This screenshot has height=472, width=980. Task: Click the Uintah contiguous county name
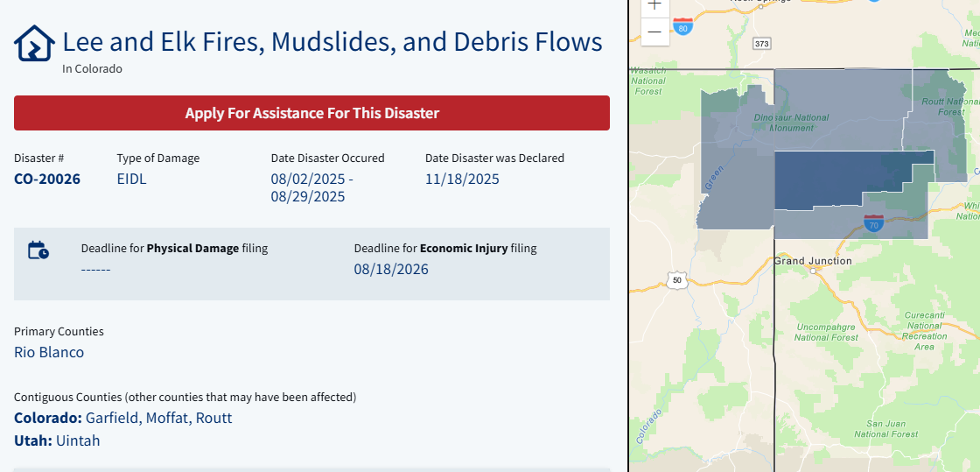[x=78, y=440]
